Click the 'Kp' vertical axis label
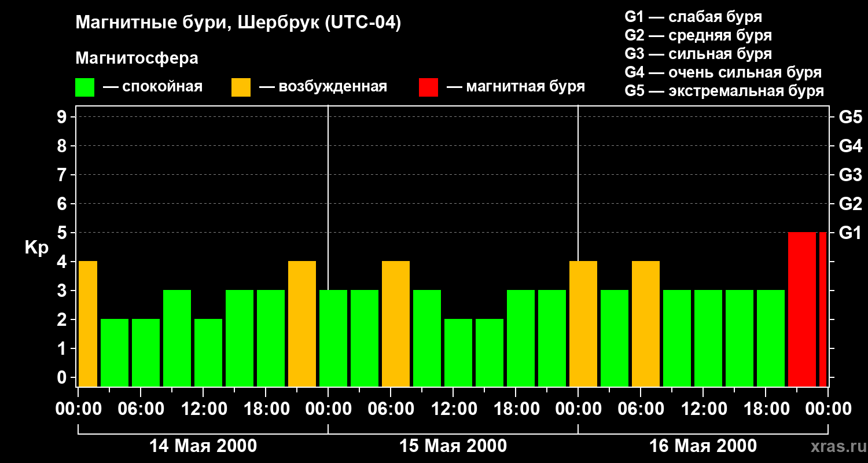868x463 pixels. (37, 248)
